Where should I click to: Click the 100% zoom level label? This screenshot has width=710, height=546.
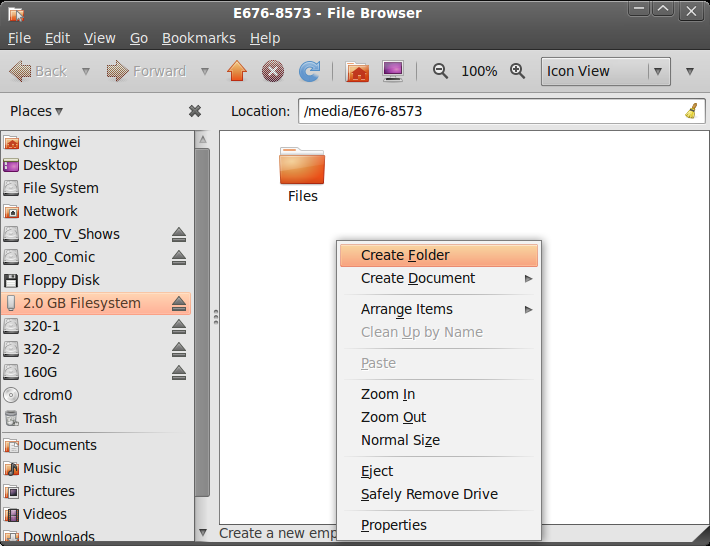click(479, 71)
